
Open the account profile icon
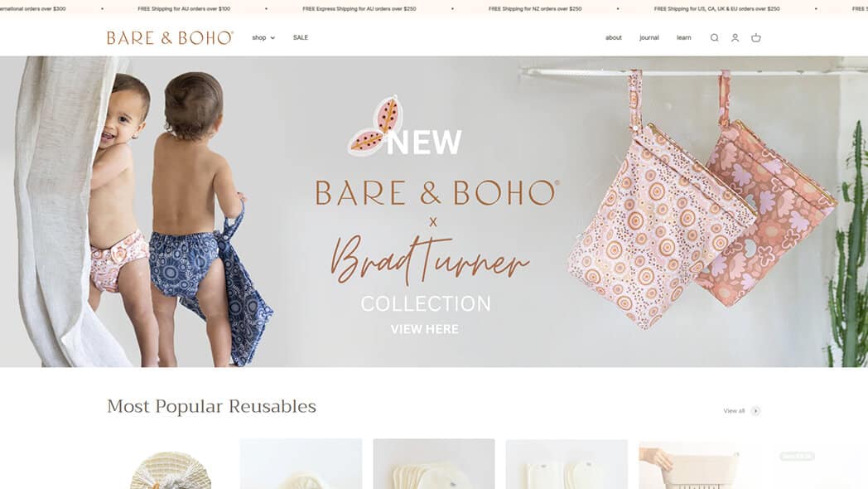coord(735,37)
